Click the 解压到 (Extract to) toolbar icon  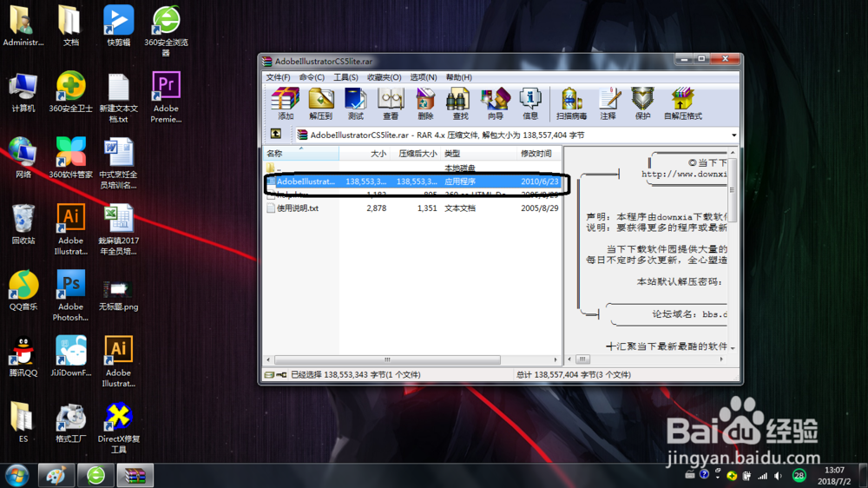point(320,103)
